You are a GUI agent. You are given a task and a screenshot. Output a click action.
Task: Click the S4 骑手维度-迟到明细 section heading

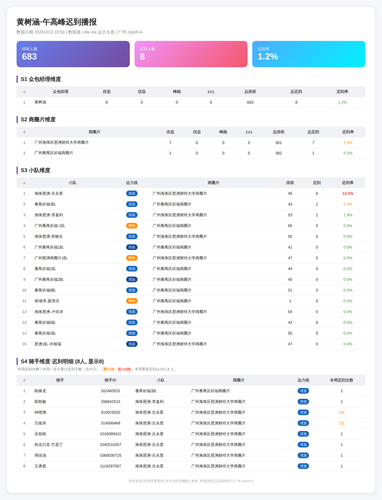pyautogui.click(x=62, y=361)
